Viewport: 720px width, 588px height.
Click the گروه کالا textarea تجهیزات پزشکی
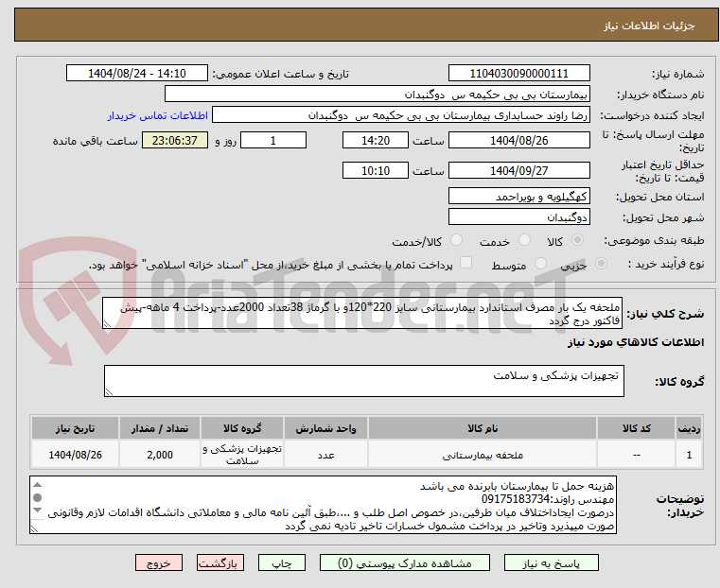[363, 381]
